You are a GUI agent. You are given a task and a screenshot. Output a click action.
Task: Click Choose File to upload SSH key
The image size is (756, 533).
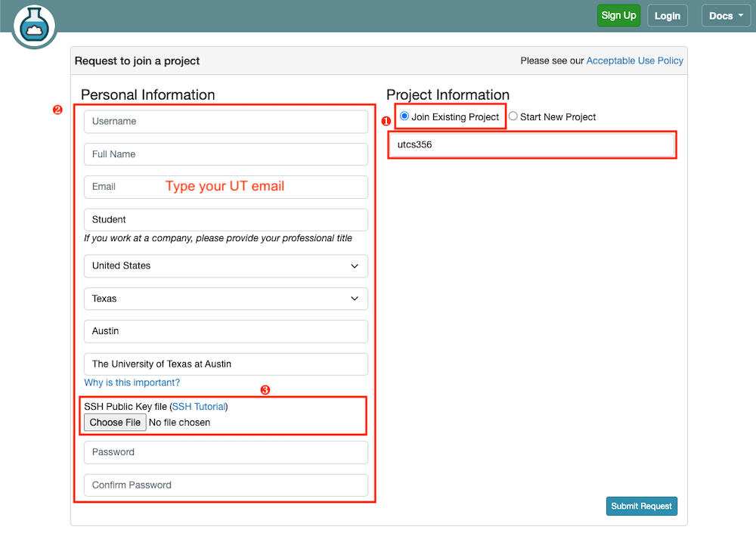(115, 422)
